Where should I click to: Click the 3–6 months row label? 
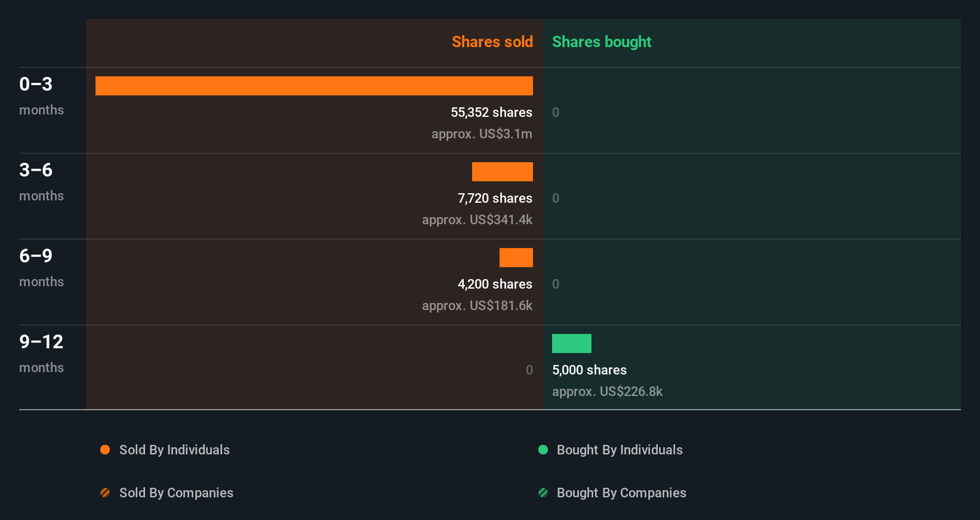41,182
